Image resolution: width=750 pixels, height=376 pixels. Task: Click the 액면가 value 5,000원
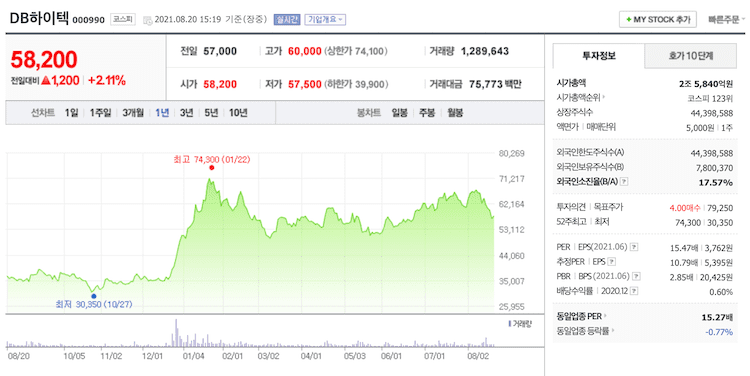click(699, 127)
